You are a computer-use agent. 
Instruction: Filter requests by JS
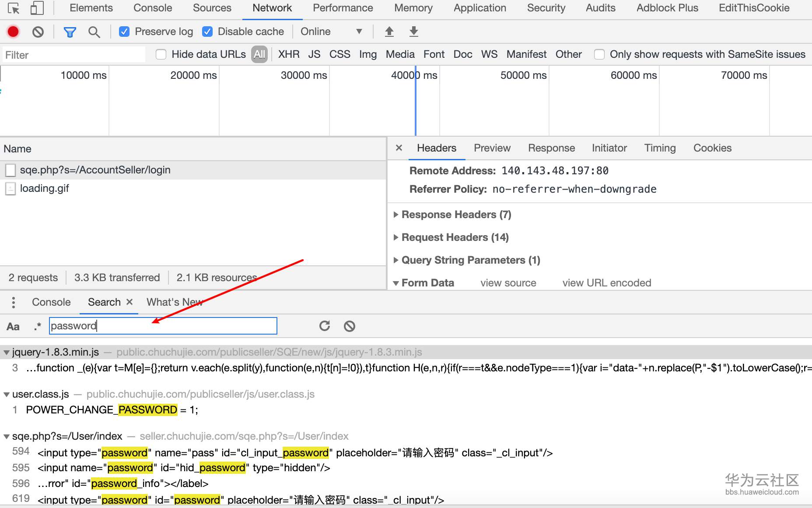click(x=314, y=54)
